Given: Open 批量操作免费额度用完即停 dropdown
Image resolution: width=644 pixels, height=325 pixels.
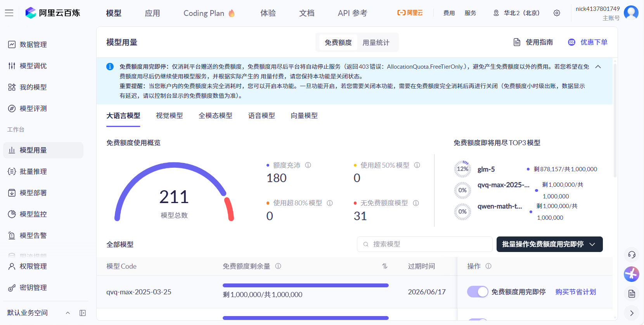Looking at the screenshot, I should pyautogui.click(x=549, y=244).
